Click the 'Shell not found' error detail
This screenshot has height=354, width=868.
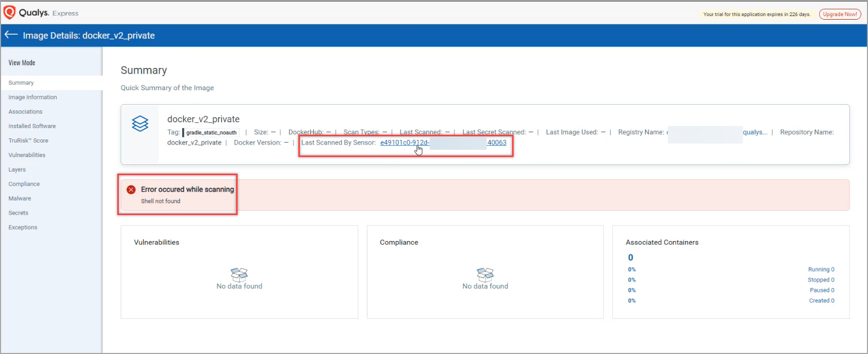pos(161,201)
